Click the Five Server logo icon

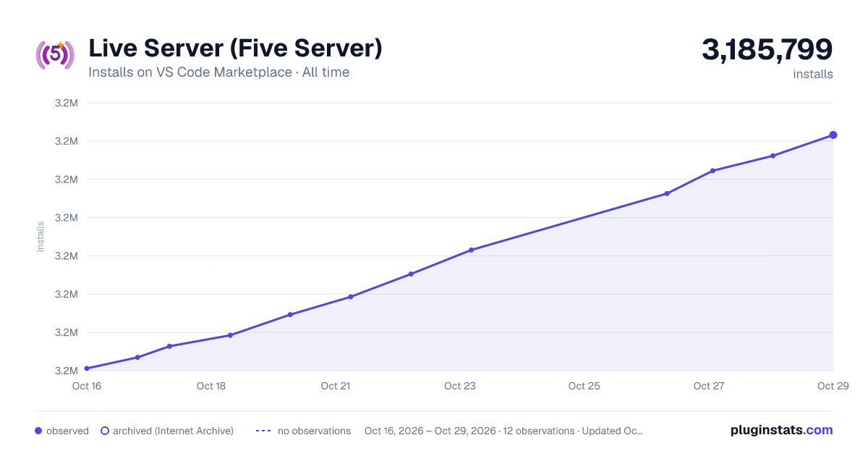point(55,55)
